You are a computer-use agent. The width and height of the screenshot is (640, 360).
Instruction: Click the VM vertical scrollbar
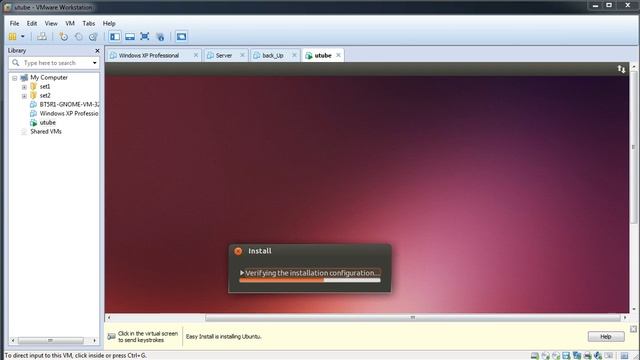(x=634, y=147)
